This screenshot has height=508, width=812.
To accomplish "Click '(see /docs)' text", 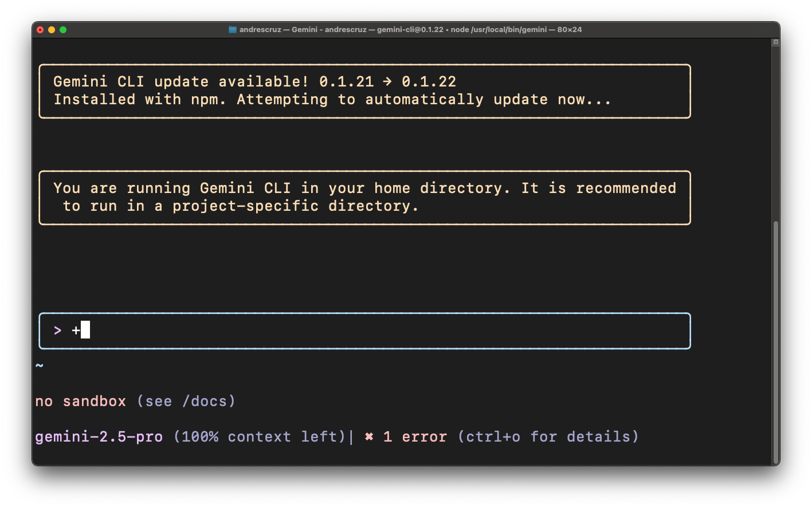I will click(x=186, y=401).
